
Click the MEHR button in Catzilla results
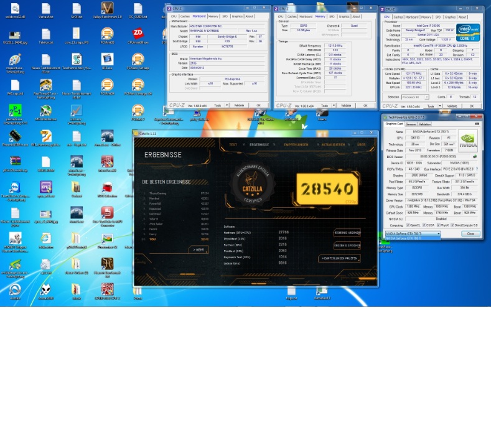pyautogui.click(x=199, y=250)
